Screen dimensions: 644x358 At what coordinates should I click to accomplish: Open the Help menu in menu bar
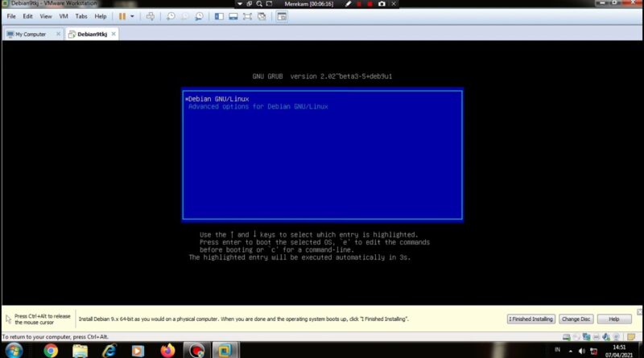(x=100, y=16)
